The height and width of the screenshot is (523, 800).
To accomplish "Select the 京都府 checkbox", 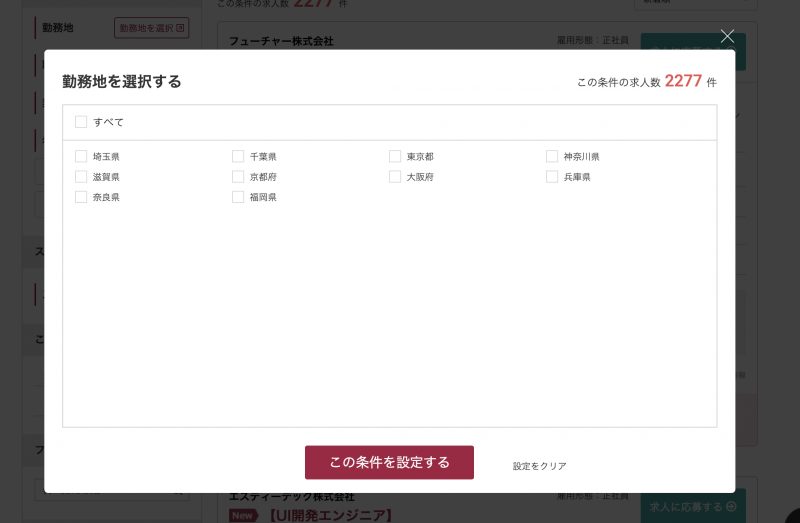I will (x=238, y=177).
